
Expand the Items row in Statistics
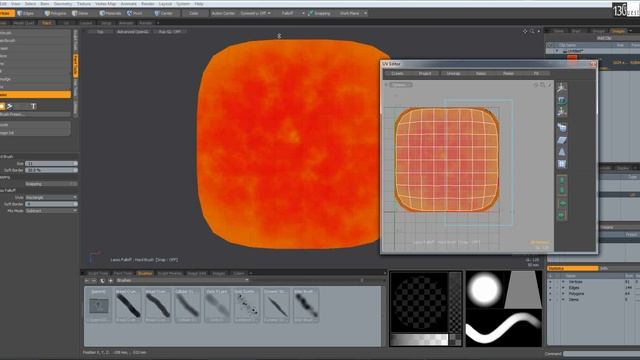pos(563,300)
